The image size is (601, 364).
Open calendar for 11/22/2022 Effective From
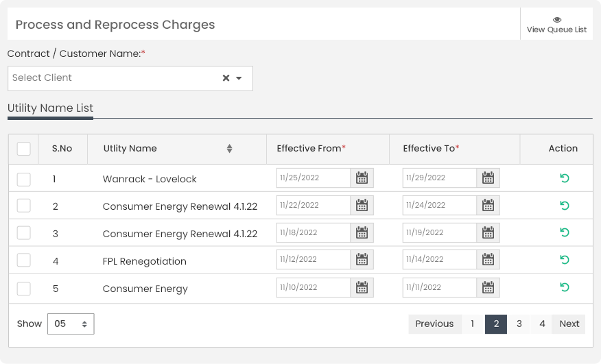point(362,206)
